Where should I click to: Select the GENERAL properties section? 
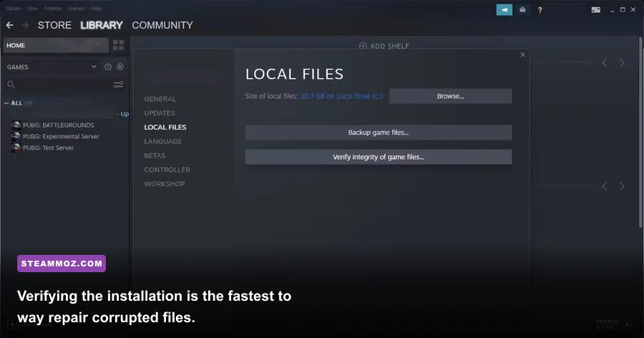(160, 99)
